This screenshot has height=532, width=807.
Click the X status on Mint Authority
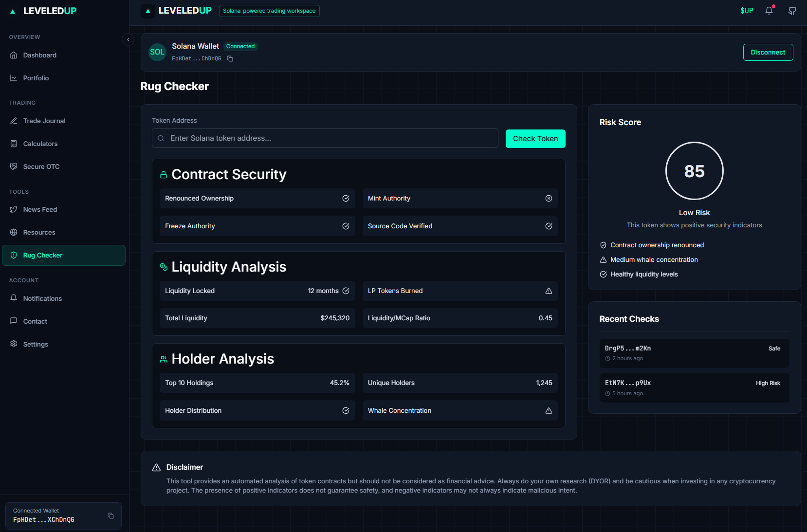point(549,198)
